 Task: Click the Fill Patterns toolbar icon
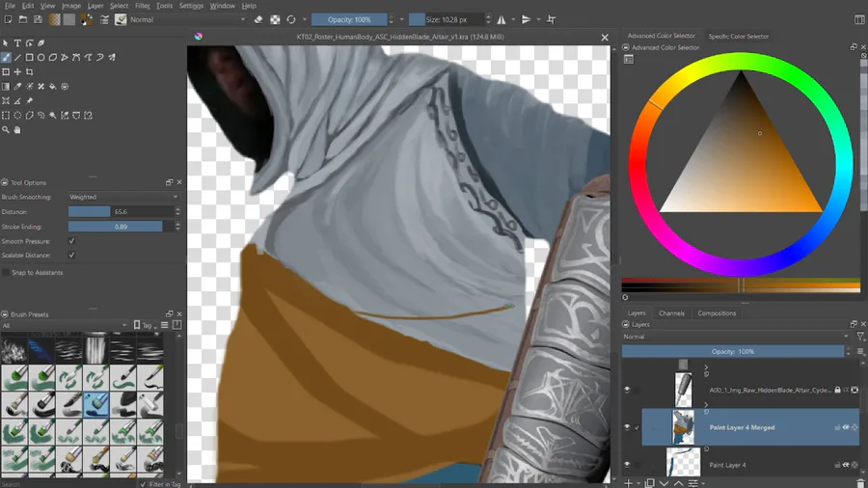coord(69,19)
